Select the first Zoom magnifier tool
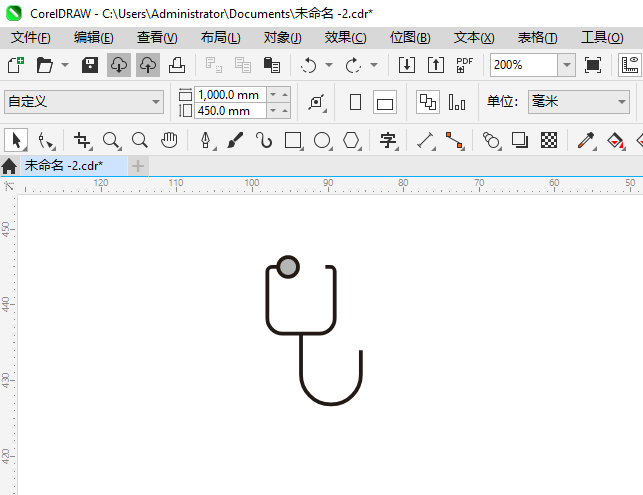The height and width of the screenshot is (495, 643). point(111,140)
